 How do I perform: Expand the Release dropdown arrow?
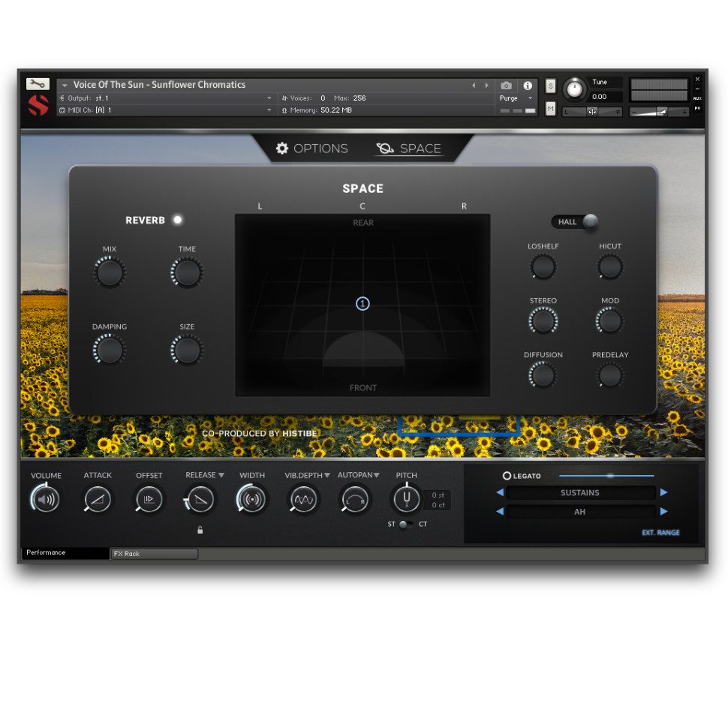click(x=221, y=475)
